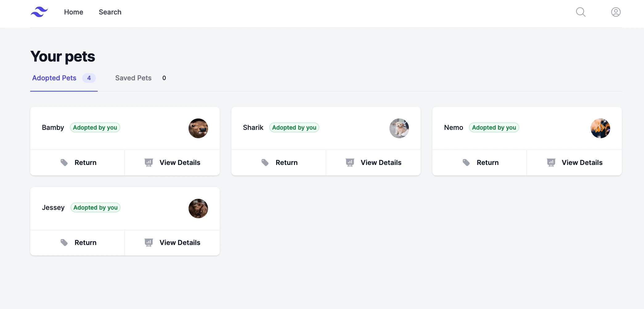644x309 pixels.
Task: Click Bamby's round photo thumbnail
Action: [x=198, y=128]
